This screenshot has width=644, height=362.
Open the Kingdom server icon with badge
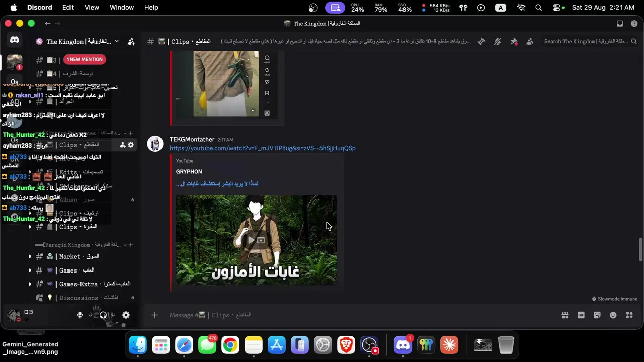coord(14,62)
